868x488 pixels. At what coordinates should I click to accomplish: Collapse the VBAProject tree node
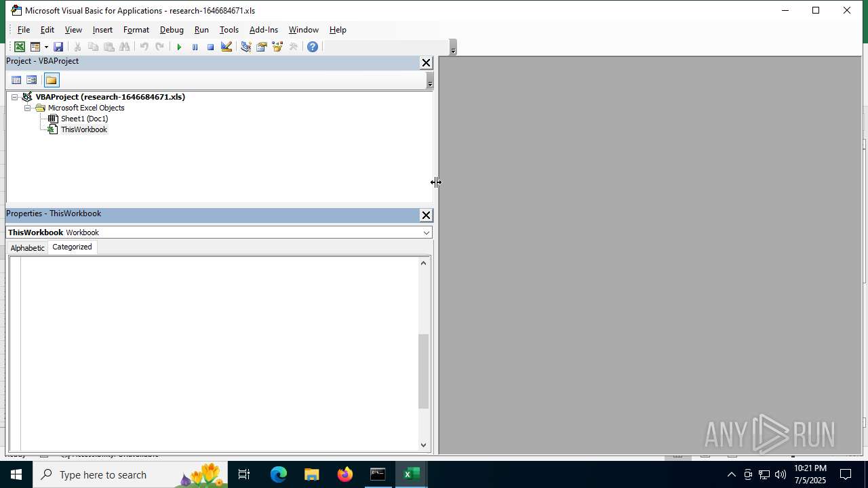pyautogui.click(x=14, y=97)
